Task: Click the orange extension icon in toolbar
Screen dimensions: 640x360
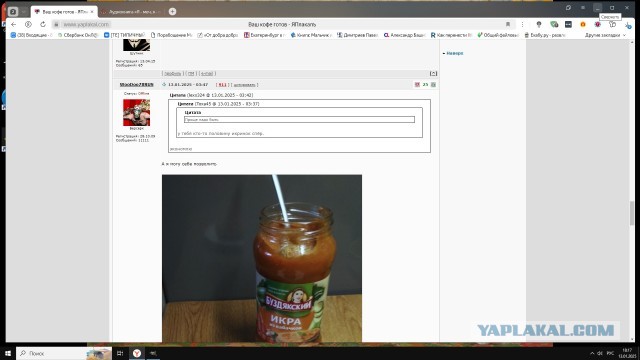Action: pos(583,24)
